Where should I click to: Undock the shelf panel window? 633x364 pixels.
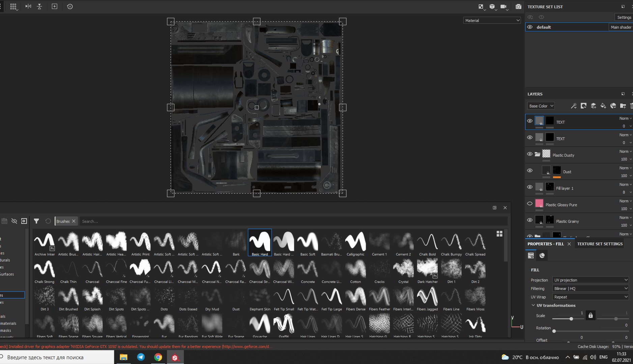tap(494, 208)
